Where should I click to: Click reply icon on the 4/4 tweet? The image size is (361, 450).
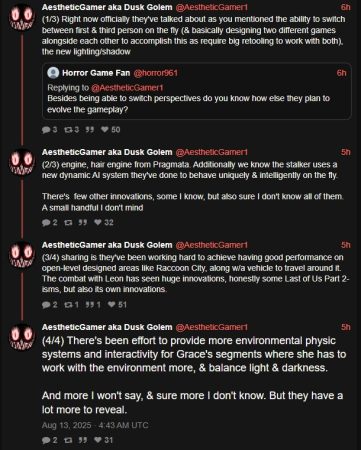pos(46,440)
